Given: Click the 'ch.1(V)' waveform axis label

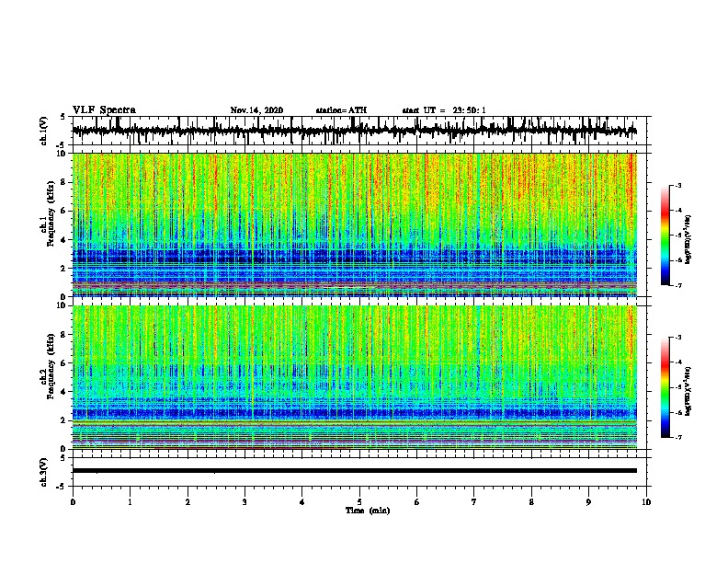Looking at the screenshot, I should [44, 131].
